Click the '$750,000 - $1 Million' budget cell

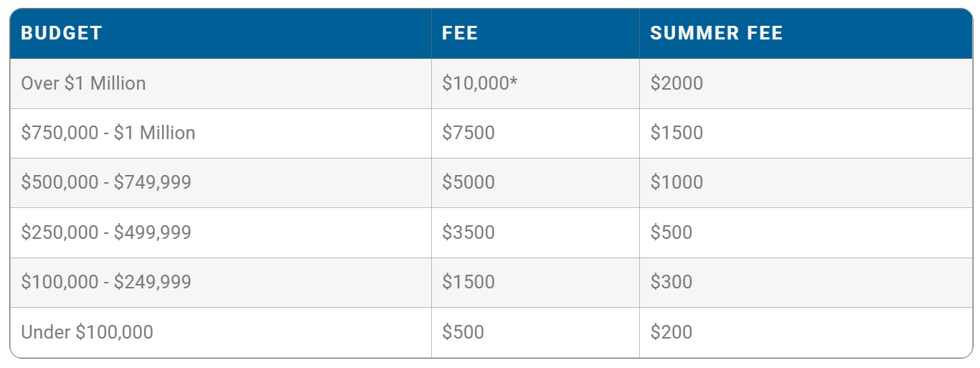[x=108, y=133]
